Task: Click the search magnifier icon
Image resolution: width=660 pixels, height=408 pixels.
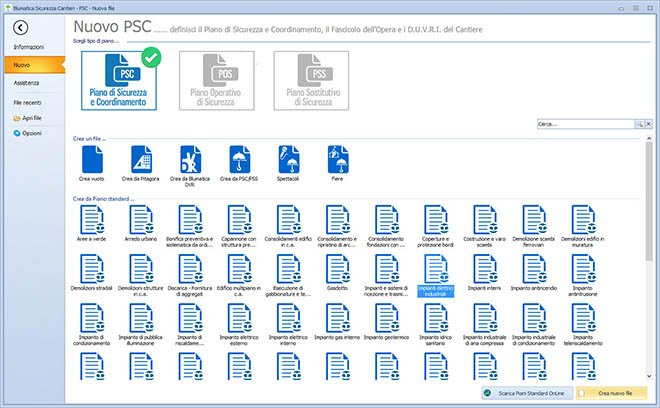Action: click(639, 124)
